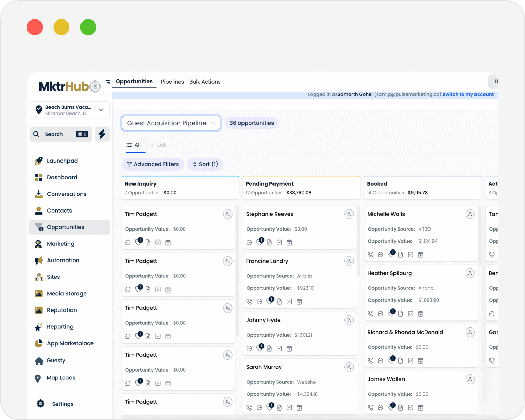Click yellow window minimize circle
The image size is (525, 420).
(x=62, y=27)
